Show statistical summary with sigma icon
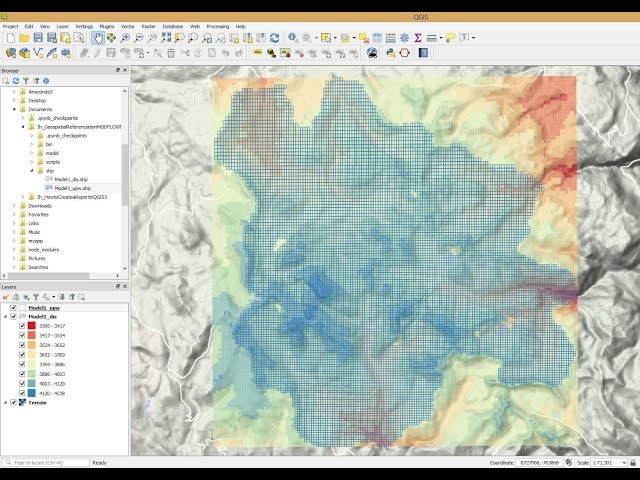The image size is (640, 480). (x=418, y=38)
